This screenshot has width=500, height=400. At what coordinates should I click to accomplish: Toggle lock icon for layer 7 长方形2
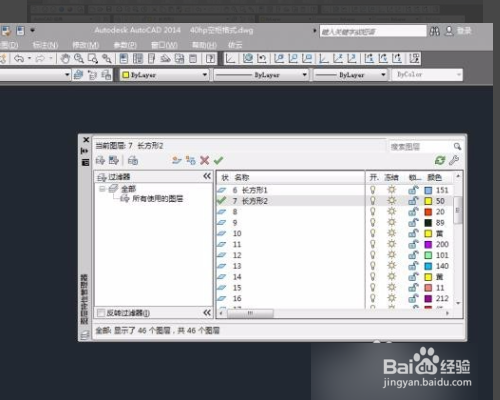tap(413, 201)
